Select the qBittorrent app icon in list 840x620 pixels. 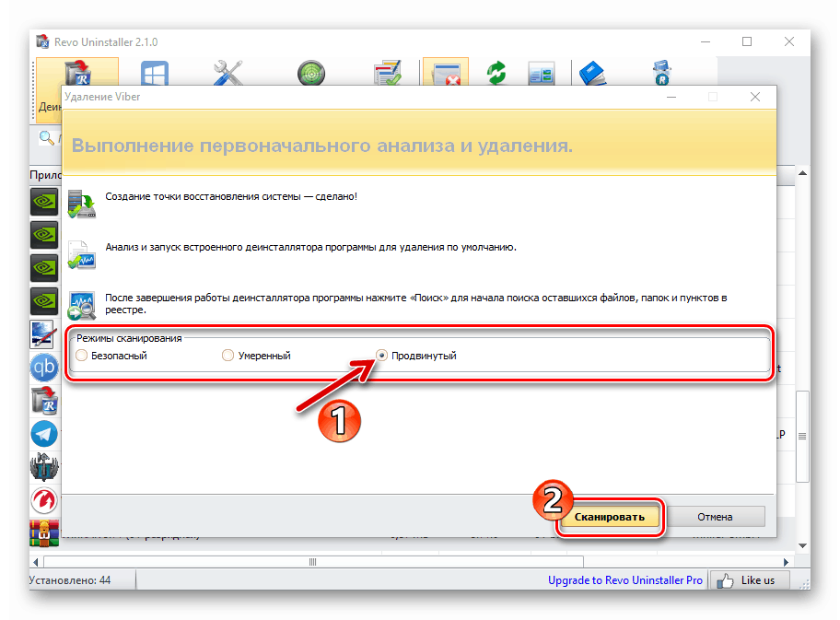(44, 368)
